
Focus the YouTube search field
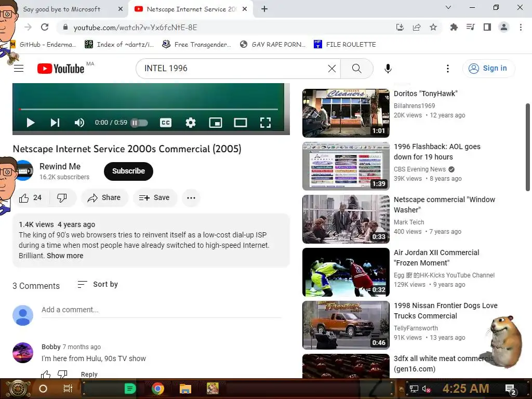234,69
